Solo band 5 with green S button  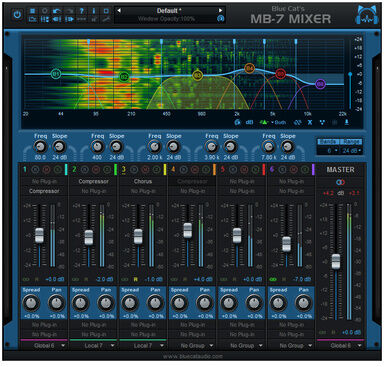pos(255,170)
